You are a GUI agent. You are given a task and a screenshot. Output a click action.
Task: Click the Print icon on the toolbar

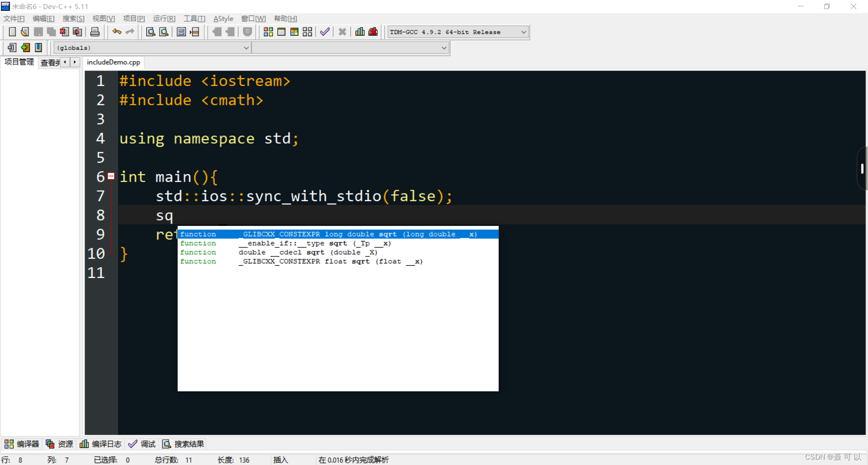pos(94,32)
